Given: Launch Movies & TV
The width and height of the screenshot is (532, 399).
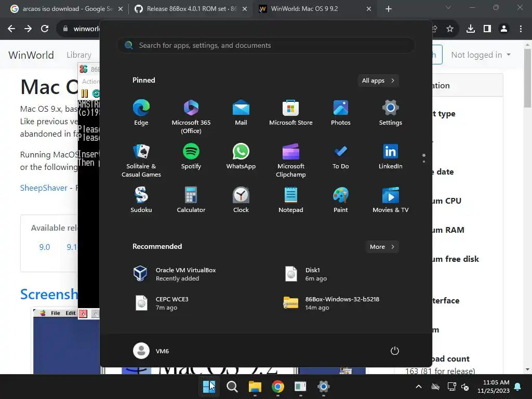Looking at the screenshot, I should click(x=391, y=200).
